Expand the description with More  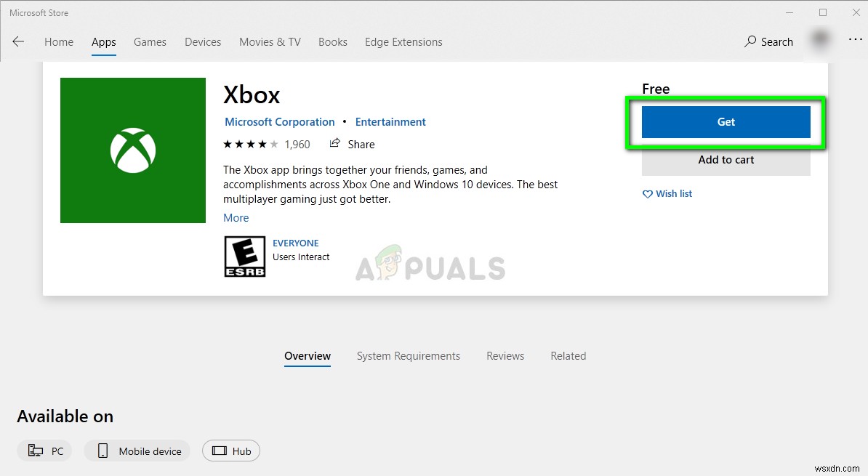[236, 217]
